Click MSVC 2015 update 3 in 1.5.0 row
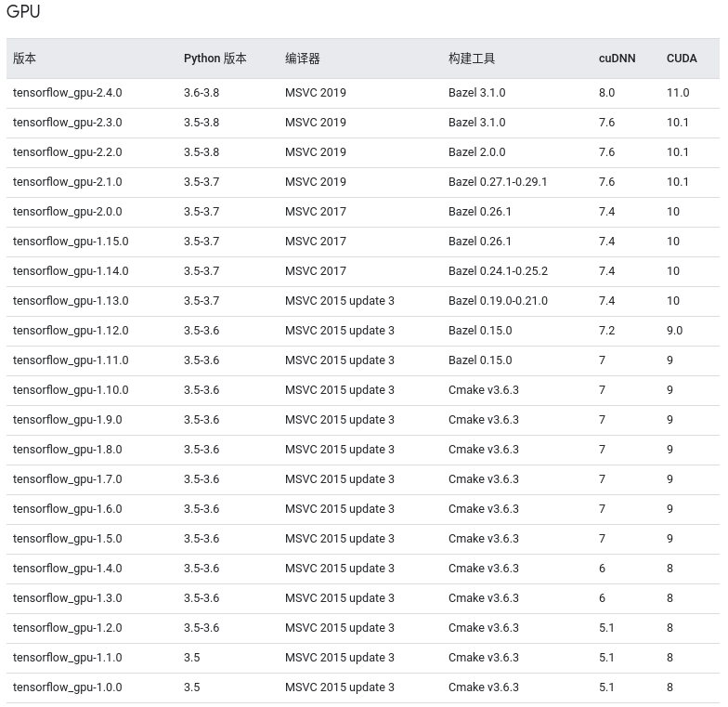This screenshot has width=728, height=707. click(x=340, y=539)
